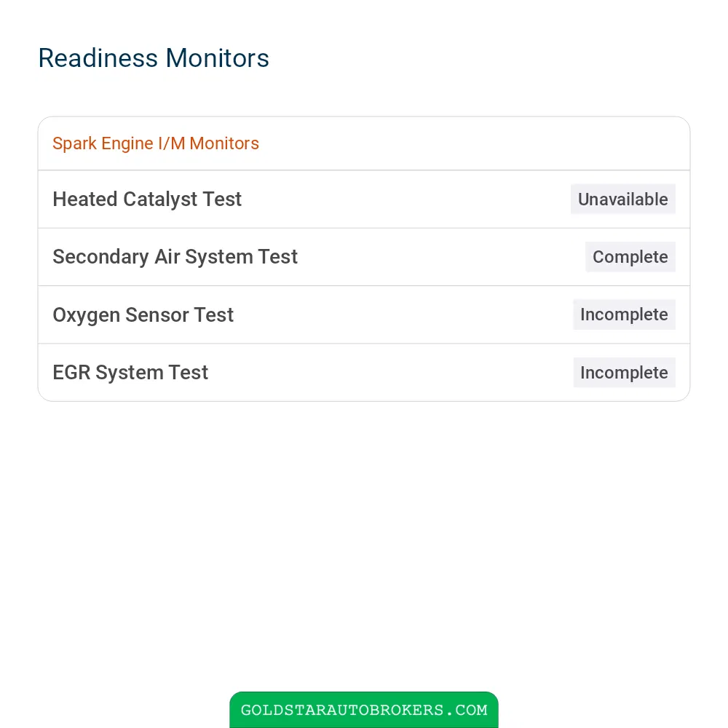Viewport: 728px width, 728px height.
Task: Click Incomplete badge for EGR System Test
Action: point(624,373)
